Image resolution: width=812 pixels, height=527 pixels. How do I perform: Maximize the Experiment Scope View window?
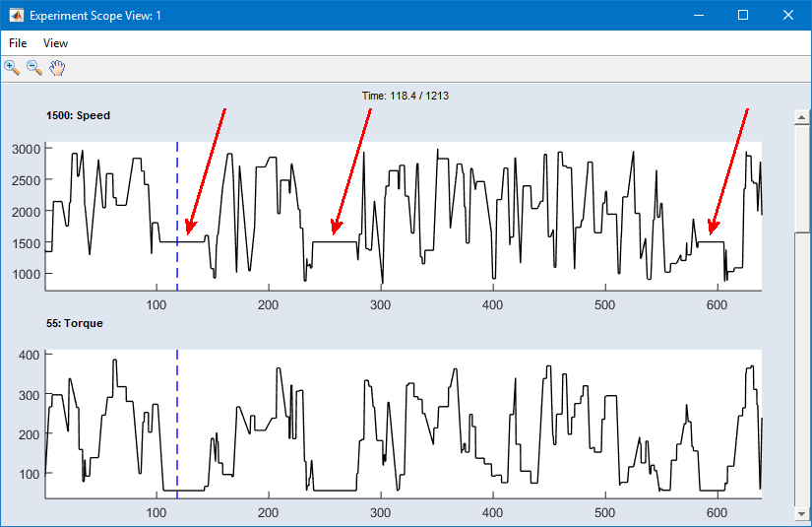click(743, 15)
